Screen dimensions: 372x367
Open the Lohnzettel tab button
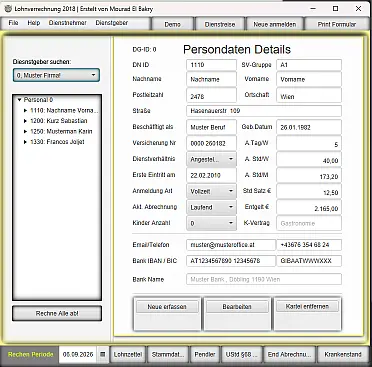[128, 354]
